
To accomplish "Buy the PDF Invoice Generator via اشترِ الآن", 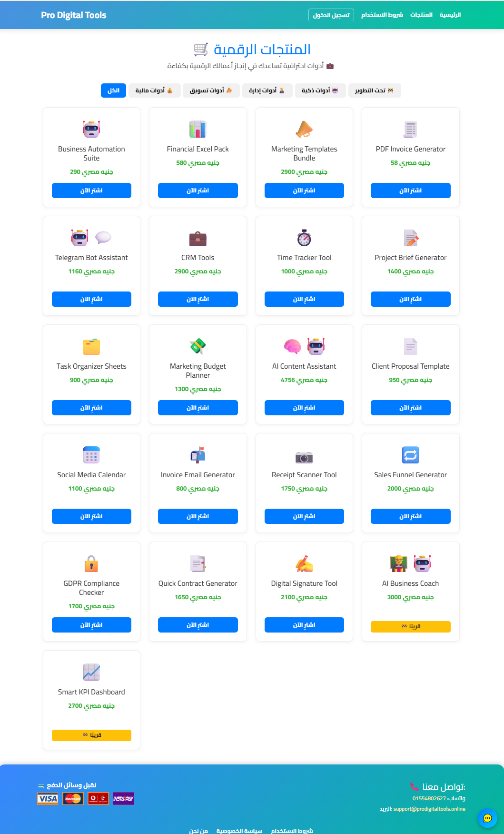I will (410, 191).
